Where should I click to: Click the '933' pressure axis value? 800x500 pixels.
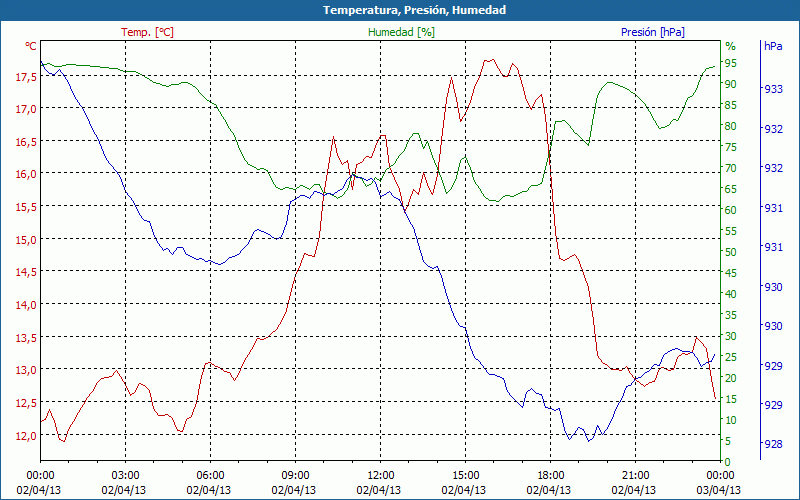tap(773, 89)
